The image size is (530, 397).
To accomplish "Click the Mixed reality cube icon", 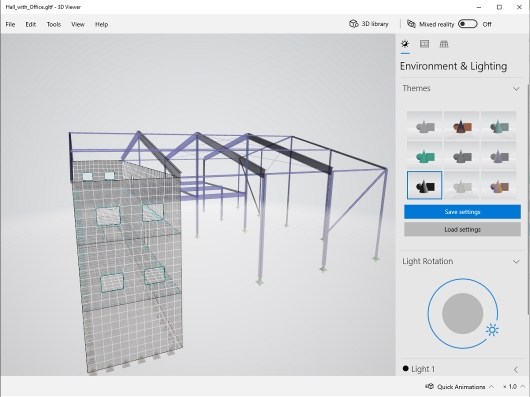I will tap(411, 24).
